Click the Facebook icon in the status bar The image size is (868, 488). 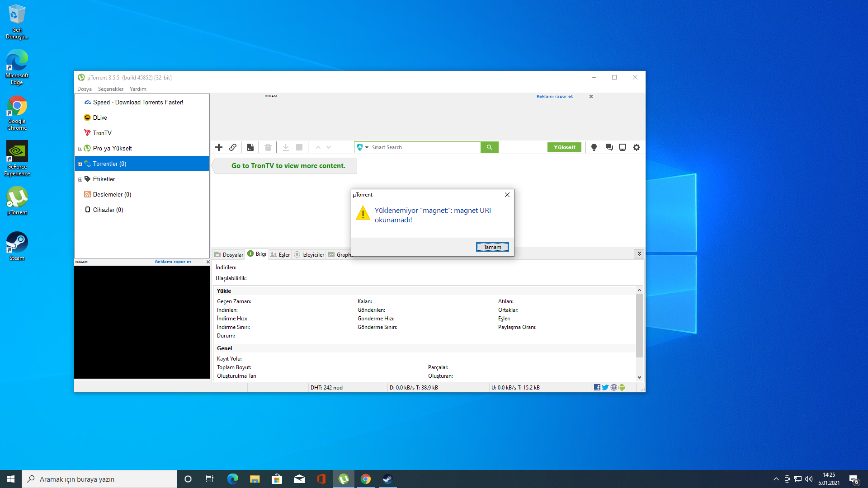pos(597,387)
